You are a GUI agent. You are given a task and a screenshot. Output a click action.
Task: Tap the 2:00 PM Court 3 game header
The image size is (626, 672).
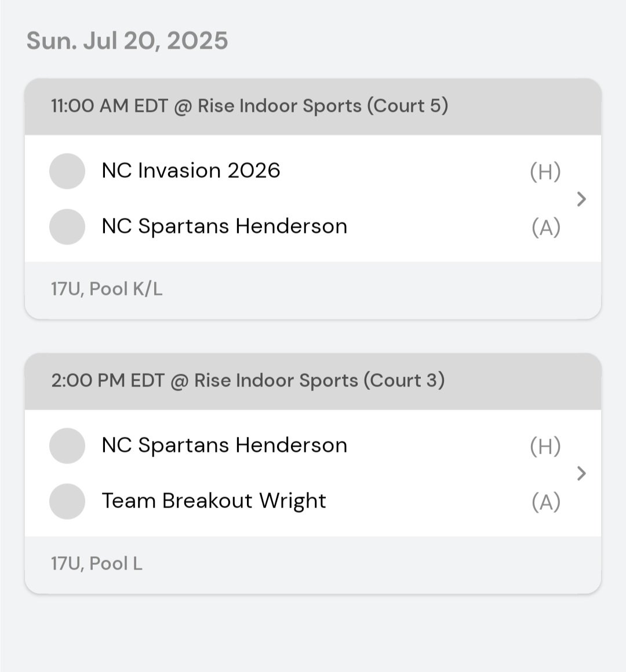coord(248,381)
